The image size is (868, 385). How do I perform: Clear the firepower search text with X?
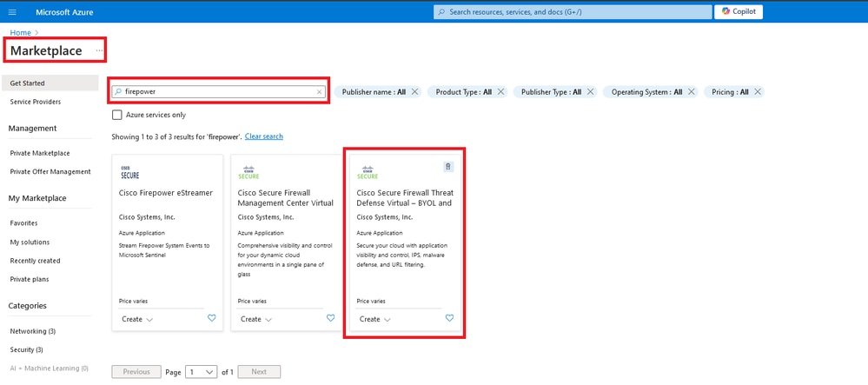(320, 92)
